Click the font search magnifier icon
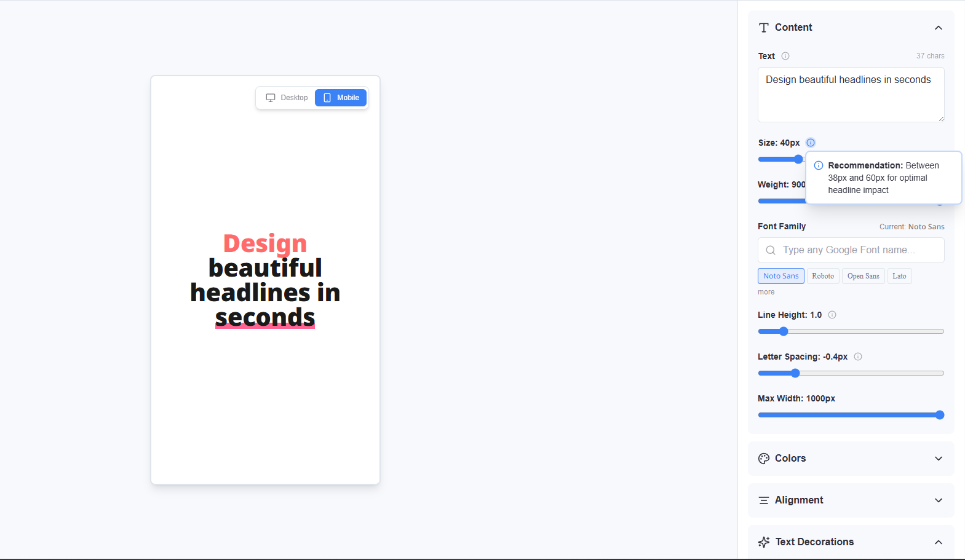 pos(771,250)
